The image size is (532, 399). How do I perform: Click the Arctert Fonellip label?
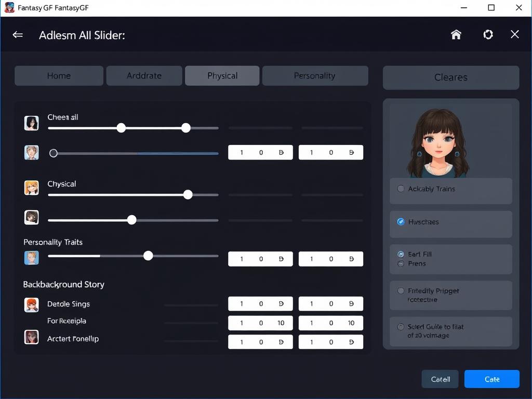click(x=73, y=339)
